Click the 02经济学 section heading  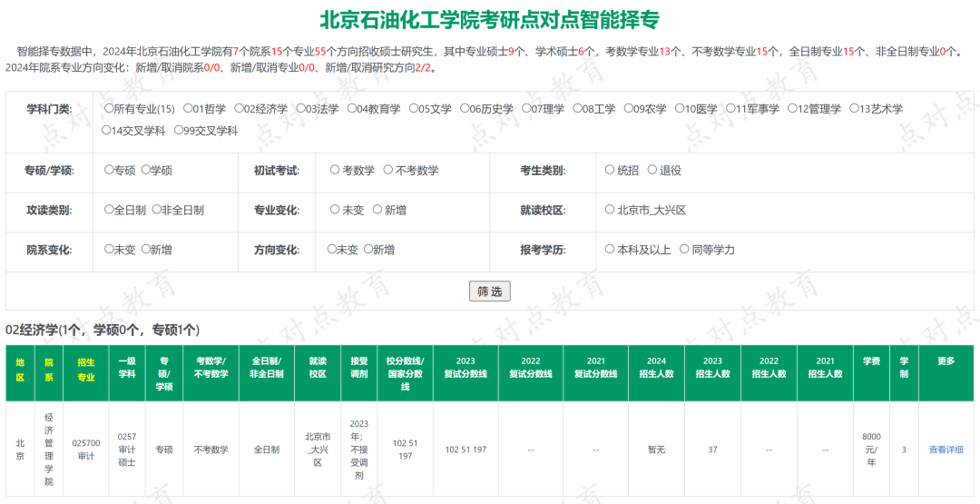[x=103, y=330]
